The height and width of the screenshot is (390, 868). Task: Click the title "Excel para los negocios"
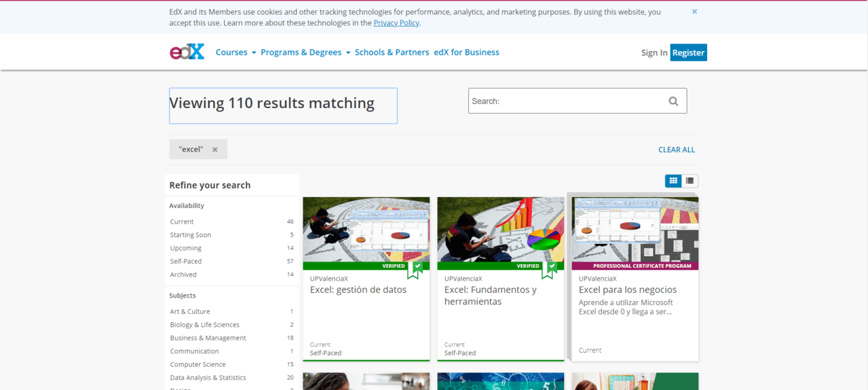coord(628,290)
